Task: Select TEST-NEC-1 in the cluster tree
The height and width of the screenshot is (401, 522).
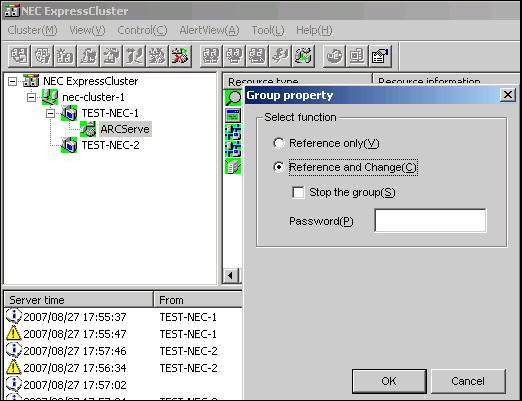Action: (x=110, y=113)
